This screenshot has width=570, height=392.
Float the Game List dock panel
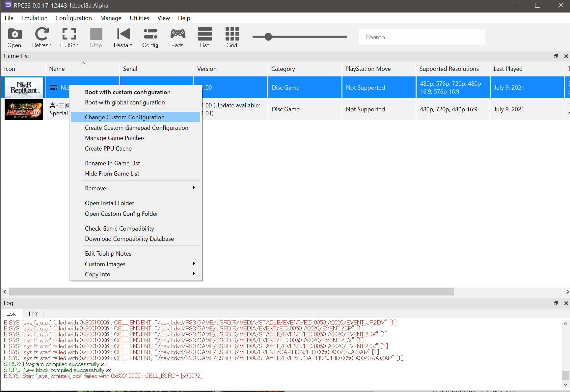(556, 56)
